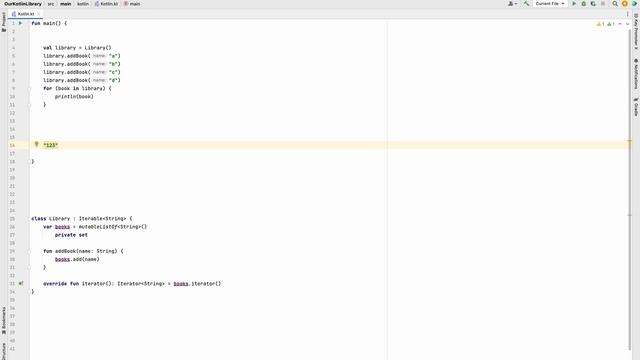Build project with the hammer icon
This screenshot has height=360, width=640.
pyautogui.click(x=526, y=4)
